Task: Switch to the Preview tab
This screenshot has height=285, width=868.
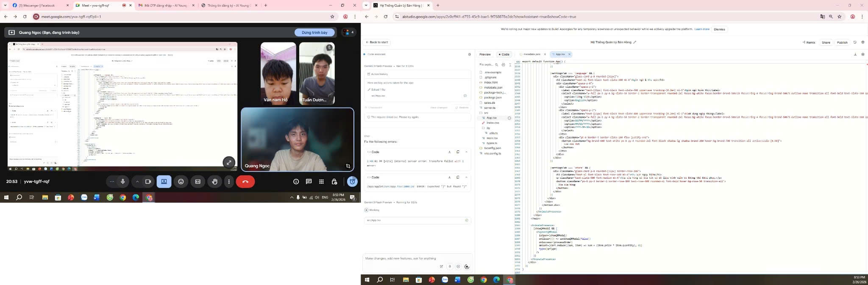Action: coord(485,54)
